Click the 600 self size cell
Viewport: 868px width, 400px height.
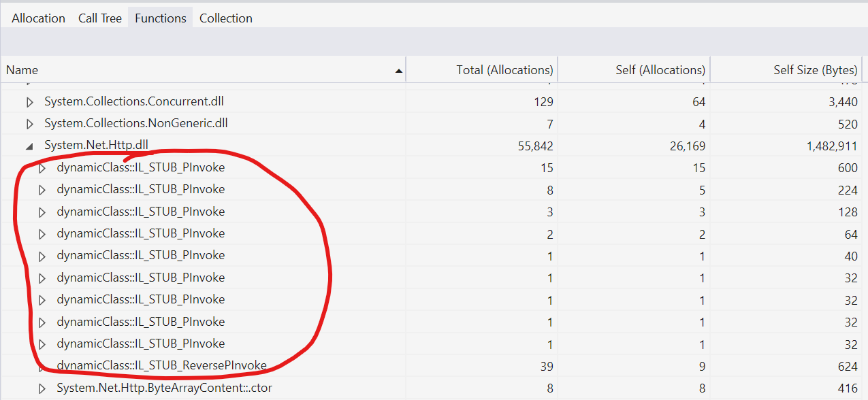point(848,168)
